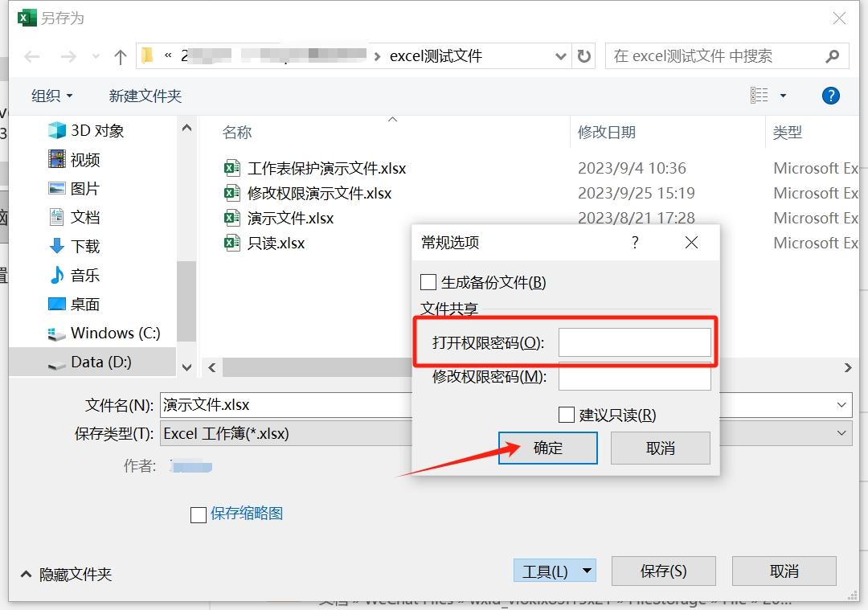Click the search magnifier icon
The width and height of the screenshot is (868, 610).
(x=832, y=56)
